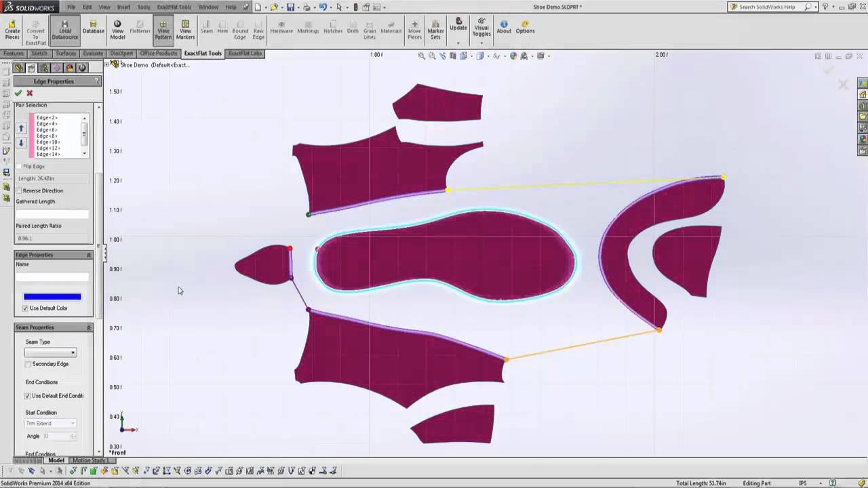Move selected edge down in list
Image resolution: width=868 pixels, height=488 pixels.
21,142
